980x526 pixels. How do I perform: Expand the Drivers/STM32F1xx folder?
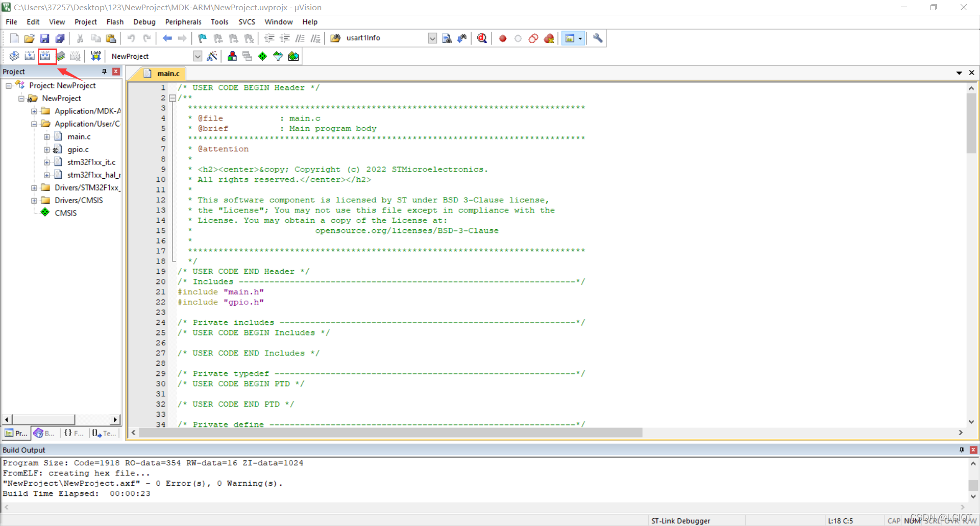click(x=34, y=188)
